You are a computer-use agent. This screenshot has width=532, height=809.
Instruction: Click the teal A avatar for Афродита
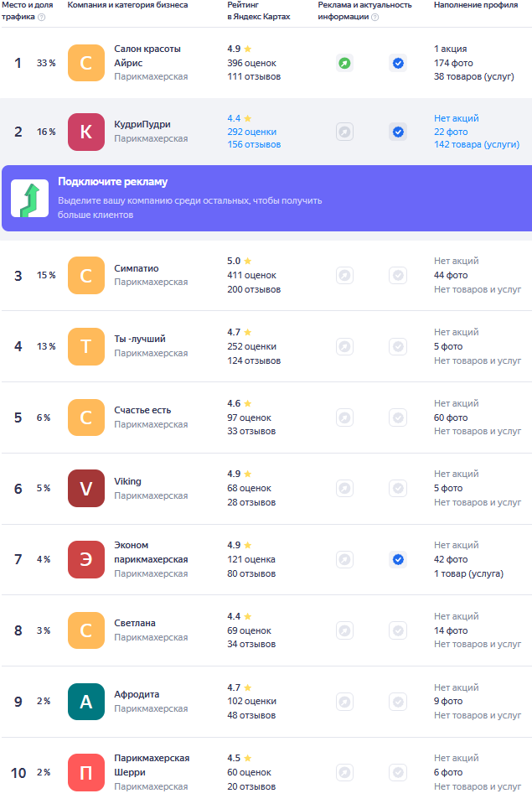pyautogui.click(x=86, y=702)
